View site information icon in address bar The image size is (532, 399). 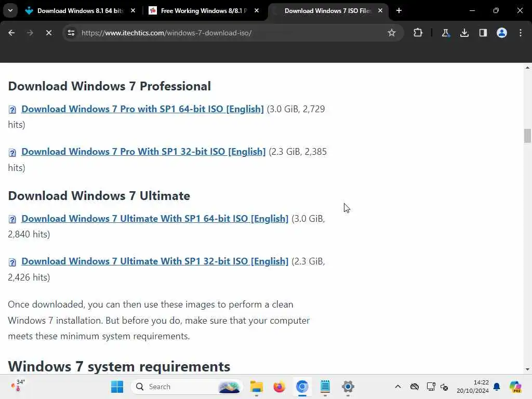pyautogui.click(x=71, y=33)
